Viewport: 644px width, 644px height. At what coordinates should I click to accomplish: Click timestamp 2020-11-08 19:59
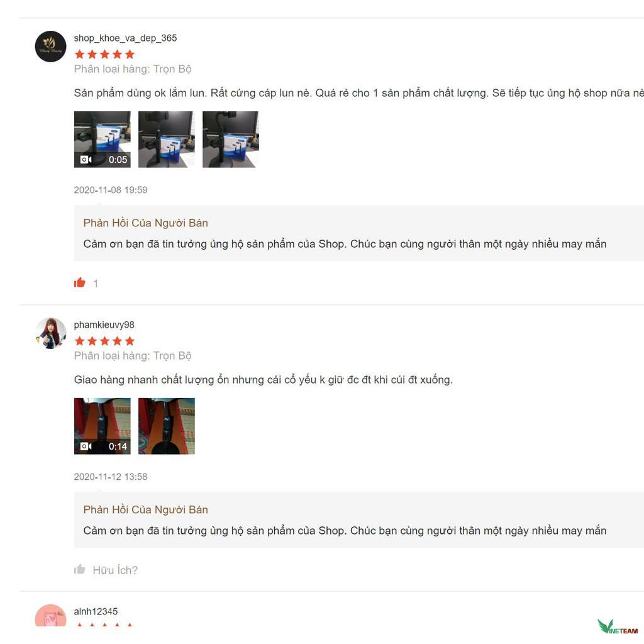coord(111,190)
